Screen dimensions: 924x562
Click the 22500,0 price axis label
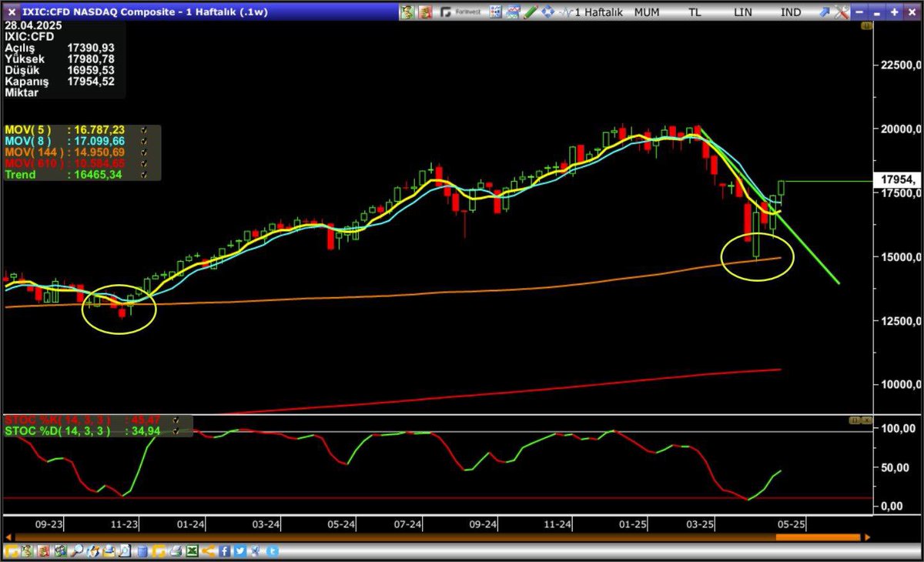pyautogui.click(x=899, y=65)
